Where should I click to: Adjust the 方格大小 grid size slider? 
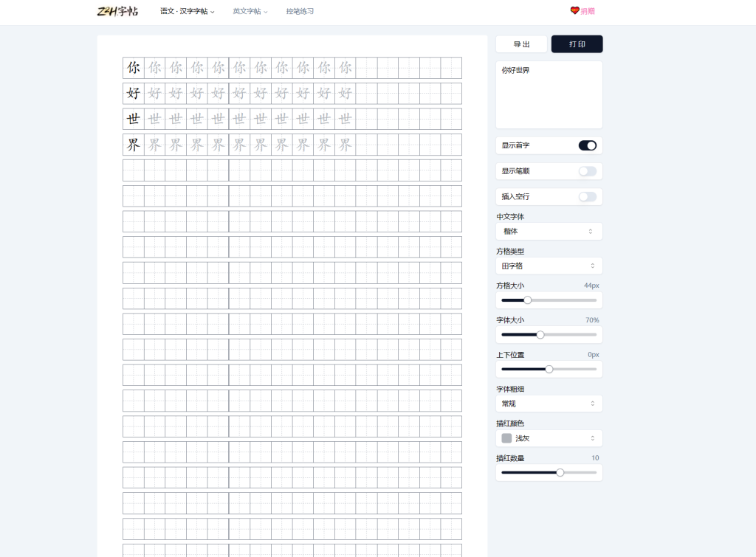click(527, 300)
